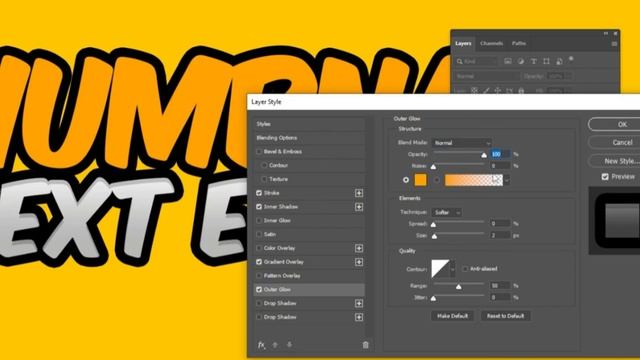Switch to the Channels tab
Viewport: 640px width, 360px height.
click(491, 44)
